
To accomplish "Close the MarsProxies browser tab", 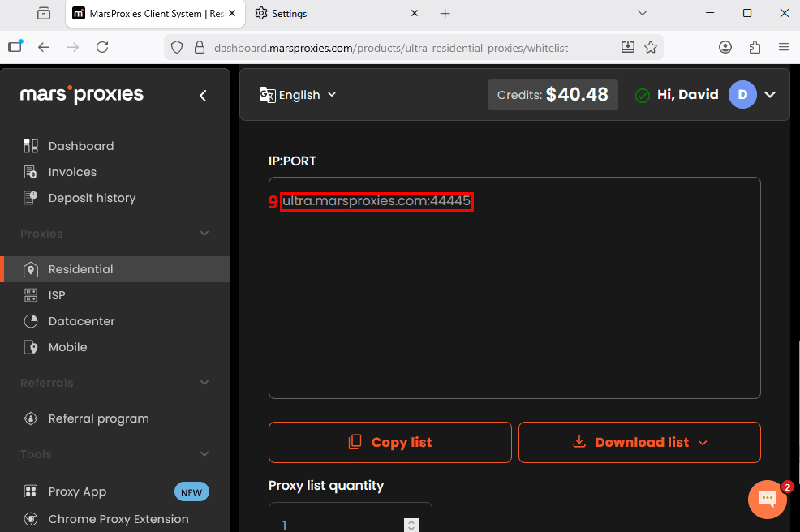I will (x=232, y=13).
